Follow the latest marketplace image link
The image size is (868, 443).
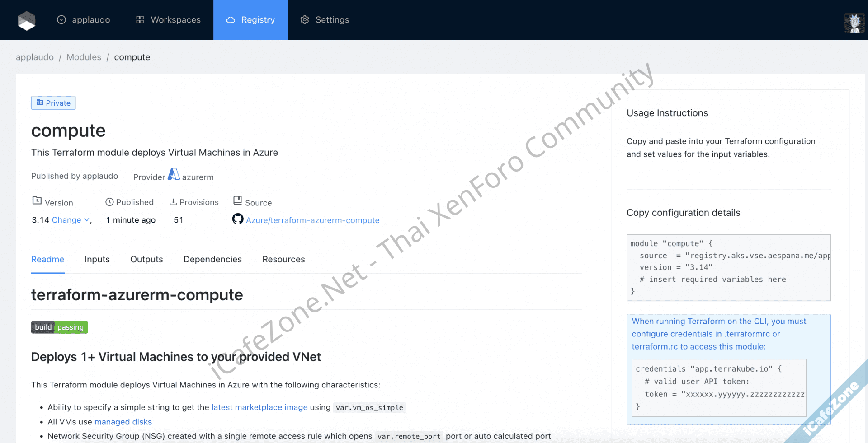click(259, 407)
